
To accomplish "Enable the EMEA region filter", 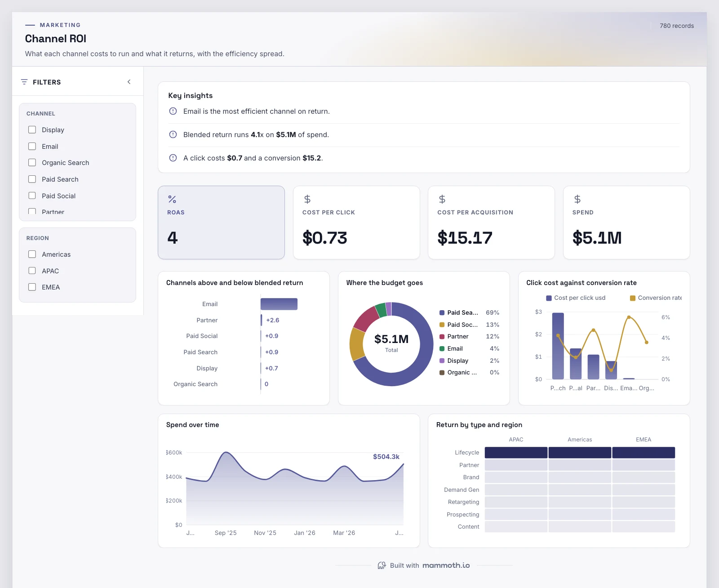I will tap(32, 287).
